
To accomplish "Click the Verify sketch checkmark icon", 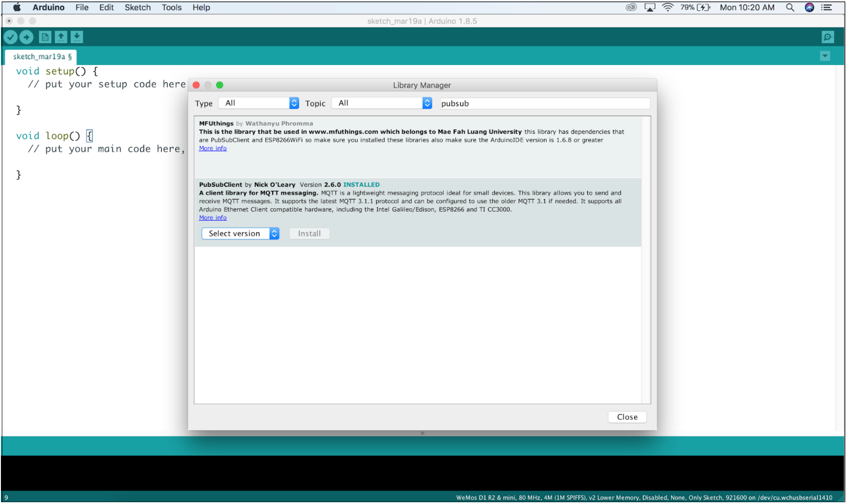I will tap(11, 37).
